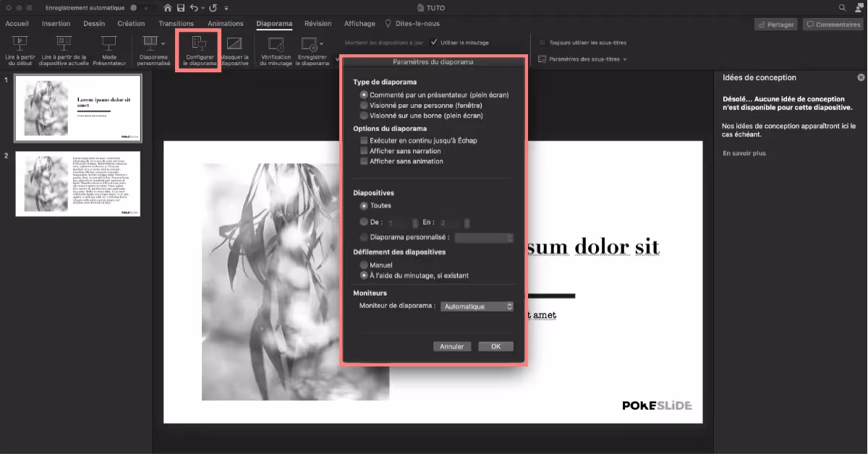Select slide 2 thumbnail in the sidebar
The width and height of the screenshot is (868, 454).
pyautogui.click(x=77, y=183)
